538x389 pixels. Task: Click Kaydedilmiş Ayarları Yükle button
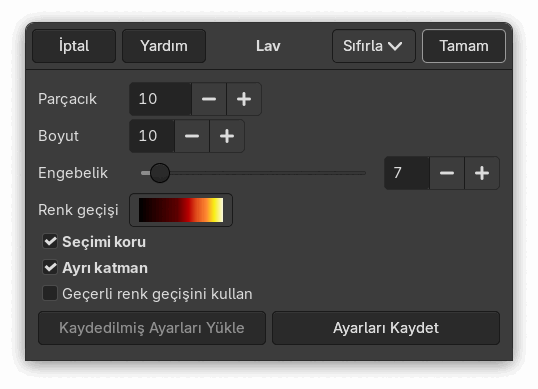(x=152, y=328)
